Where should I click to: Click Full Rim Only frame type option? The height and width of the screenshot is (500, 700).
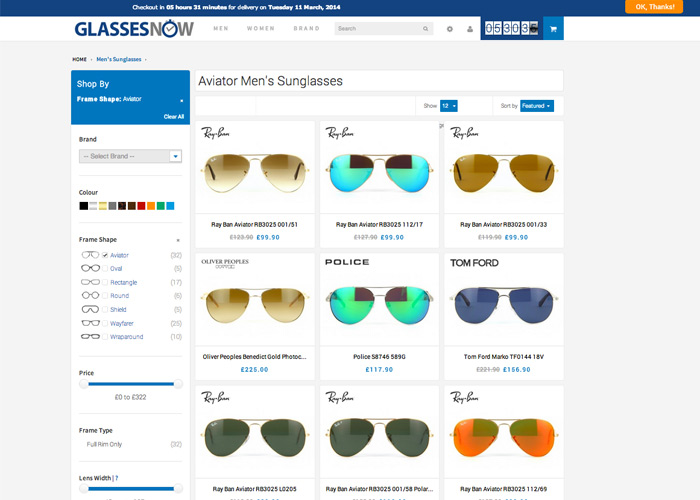coord(104,444)
